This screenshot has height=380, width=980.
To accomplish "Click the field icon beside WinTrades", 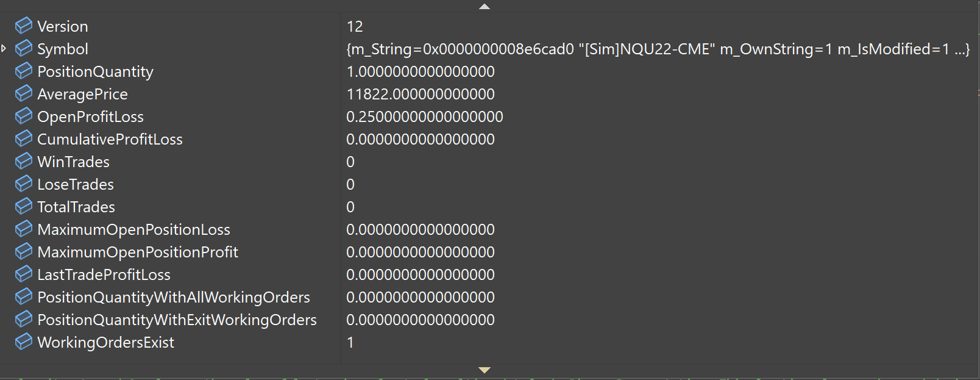I will tap(24, 162).
